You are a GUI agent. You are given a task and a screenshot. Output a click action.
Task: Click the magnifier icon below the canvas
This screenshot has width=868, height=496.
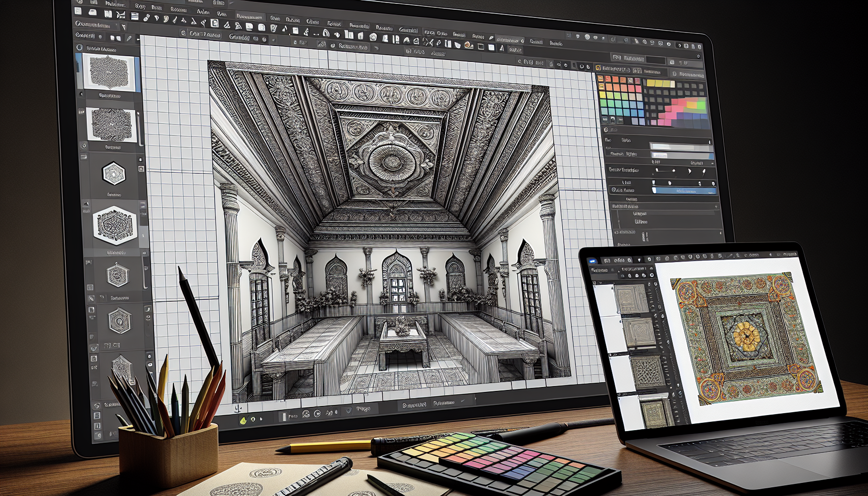(x=306, y=414)
